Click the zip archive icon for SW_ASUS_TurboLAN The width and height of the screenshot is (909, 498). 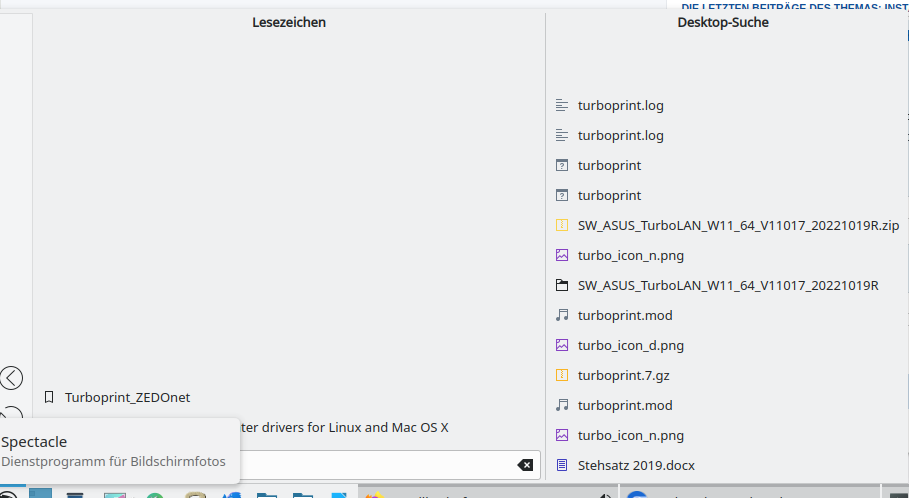pos(562,225)
